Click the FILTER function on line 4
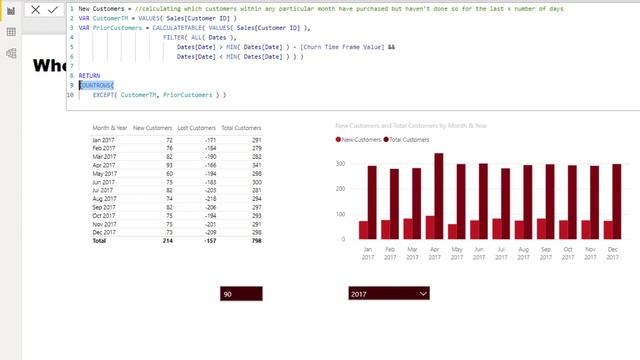Screen dimensions: 640x360 175,37
